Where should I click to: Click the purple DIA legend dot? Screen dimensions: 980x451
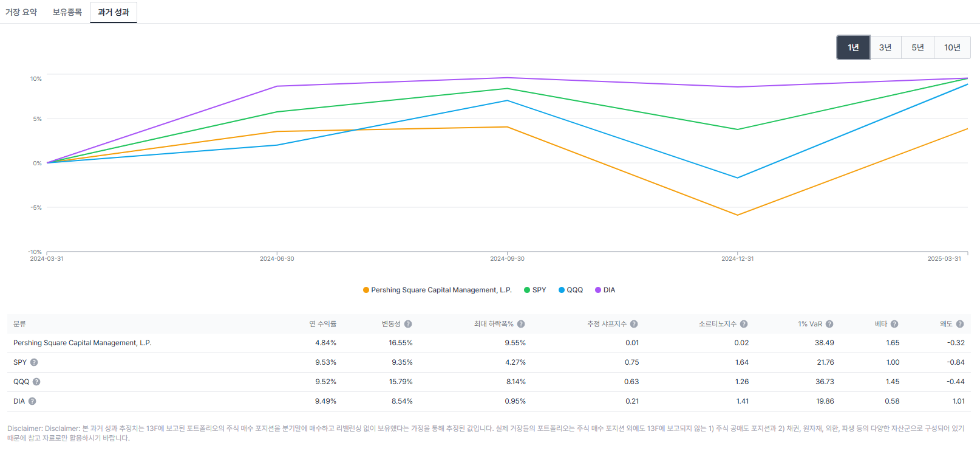[x=598, y=290]
